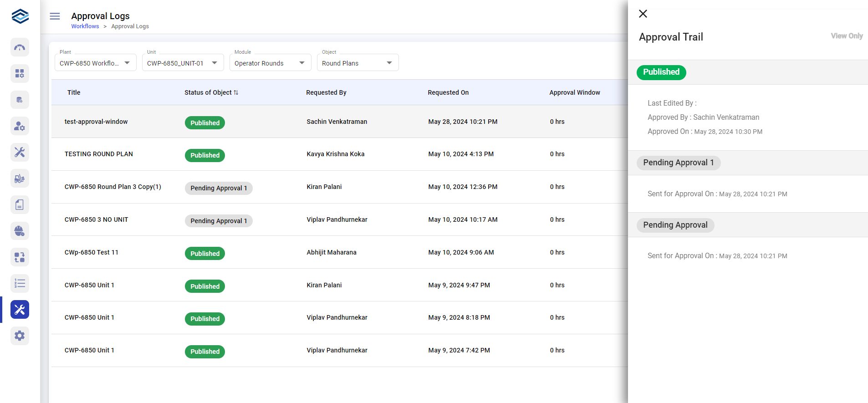
Task: Click the Approval Logs breadcrumb text
Action: pyautogui.click(x=130, y=26)
